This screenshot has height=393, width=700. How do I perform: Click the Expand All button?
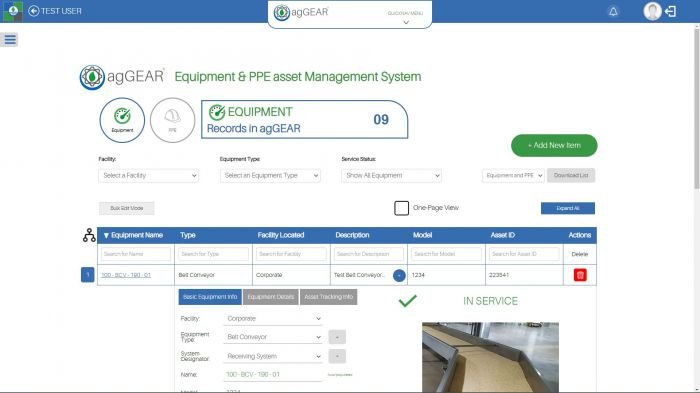click(567, 208)
